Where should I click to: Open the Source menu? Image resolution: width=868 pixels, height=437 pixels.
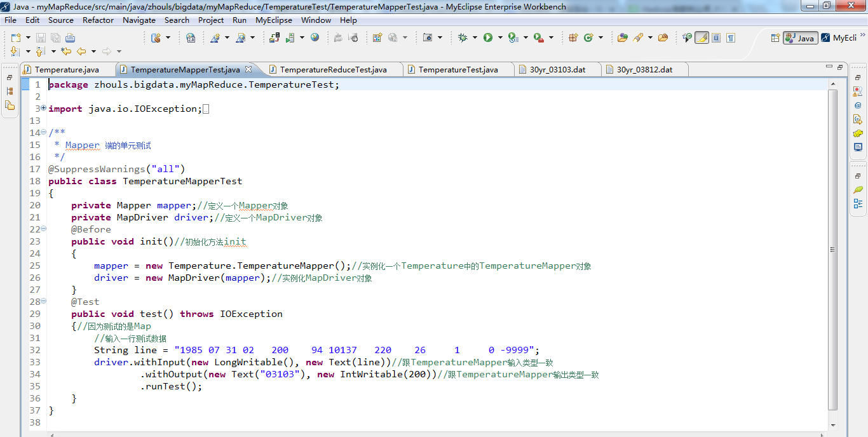click(x=61, y=20)
